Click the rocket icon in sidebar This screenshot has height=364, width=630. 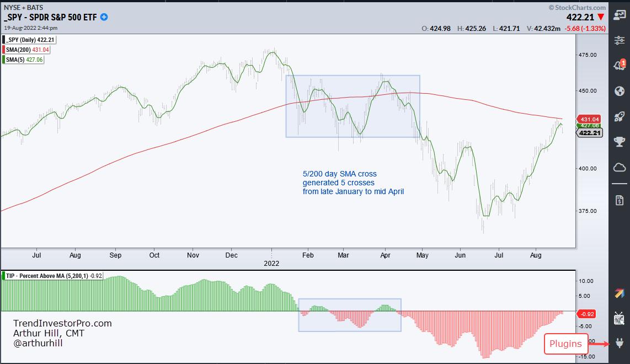619,116
